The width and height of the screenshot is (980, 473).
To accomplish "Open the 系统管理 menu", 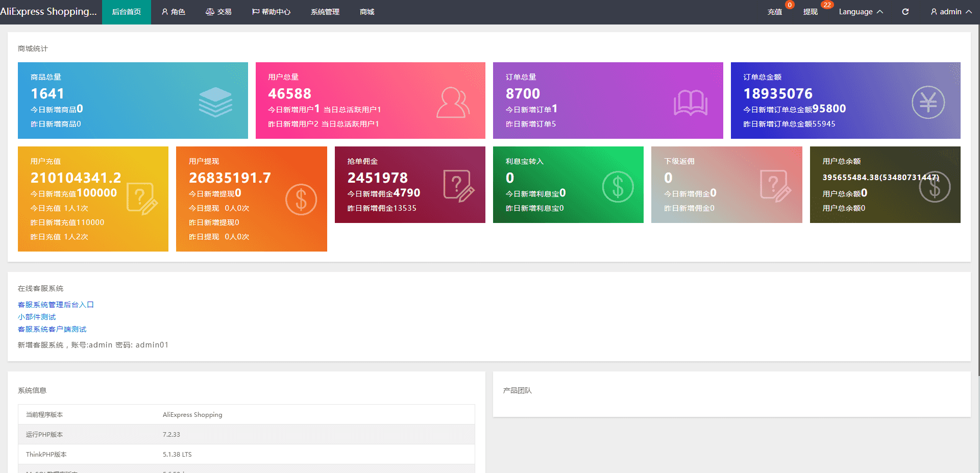I will point(325,12).
